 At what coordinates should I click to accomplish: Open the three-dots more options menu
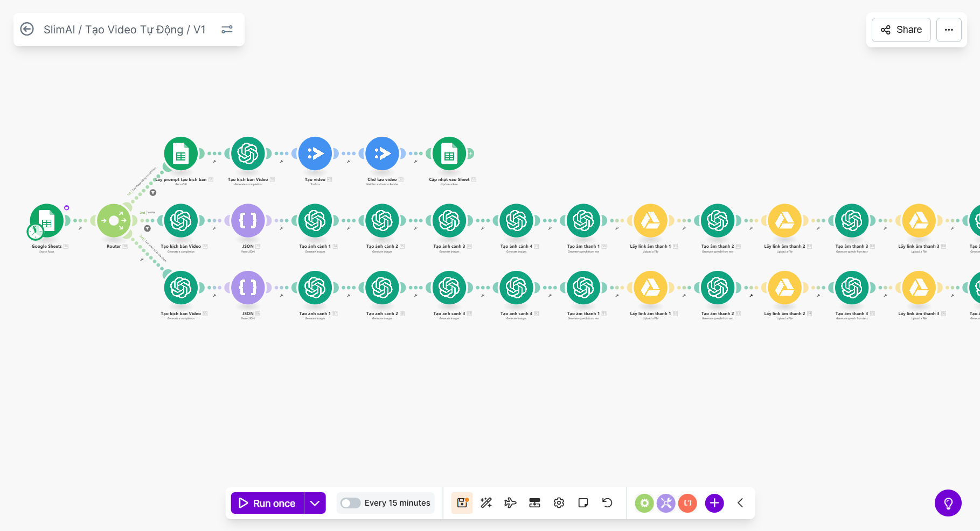(949, 30)
